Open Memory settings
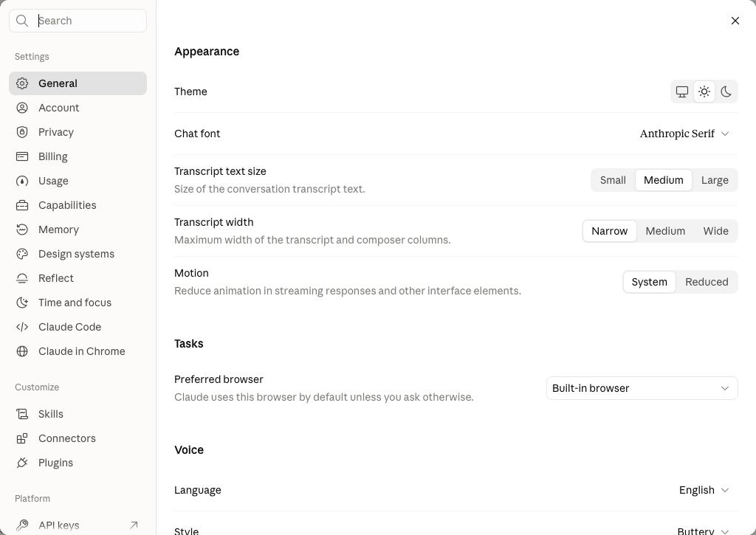This screenshot has width=756, height=535. (78, 229)
